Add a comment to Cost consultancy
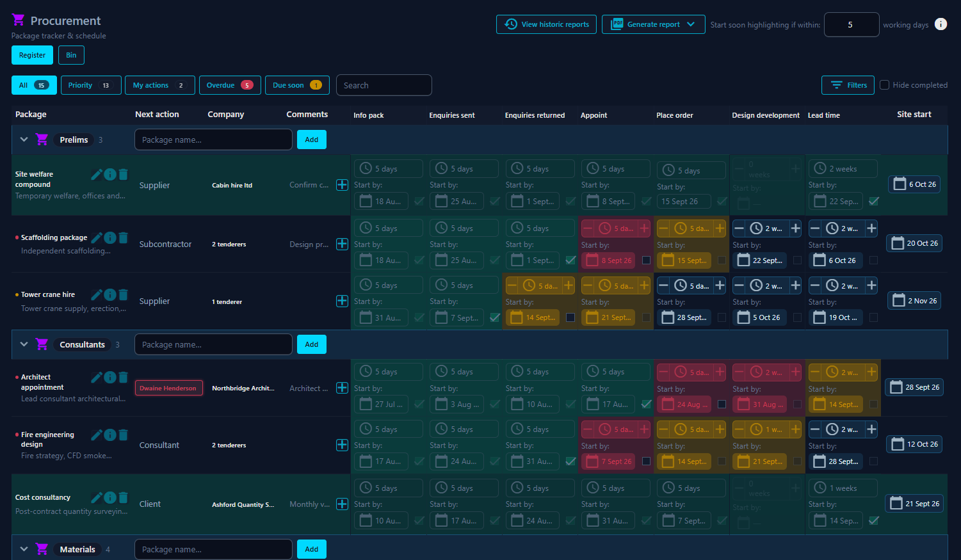The image size is (961, 560). point(343,504)
